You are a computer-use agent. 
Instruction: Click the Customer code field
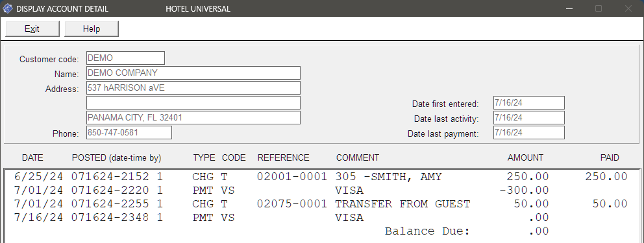coord(125,58)
